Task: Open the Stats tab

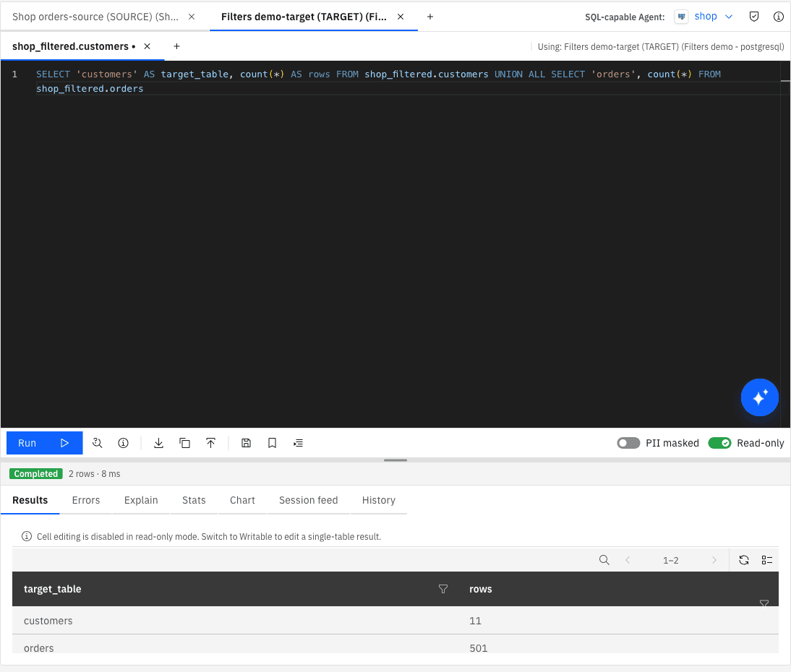Action: pos(194,500)
